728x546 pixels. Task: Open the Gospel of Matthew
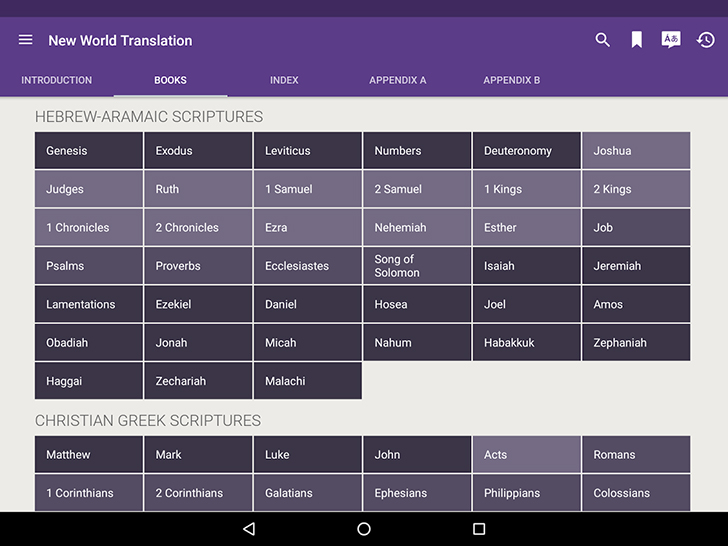pyautogui.click(x=89, y=455)
